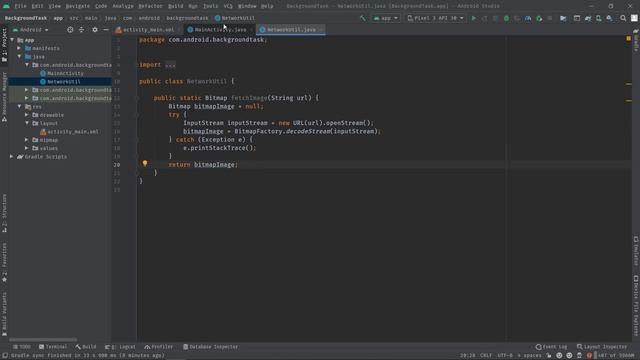Select MainActivity in the project tree
The height and width of the screenshot is (360, 640).
pos(65,73)
